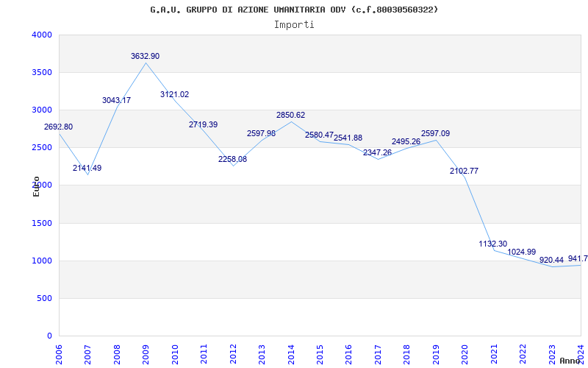
Task: Click the x-axis year 2011
Action: click(204, 354)
